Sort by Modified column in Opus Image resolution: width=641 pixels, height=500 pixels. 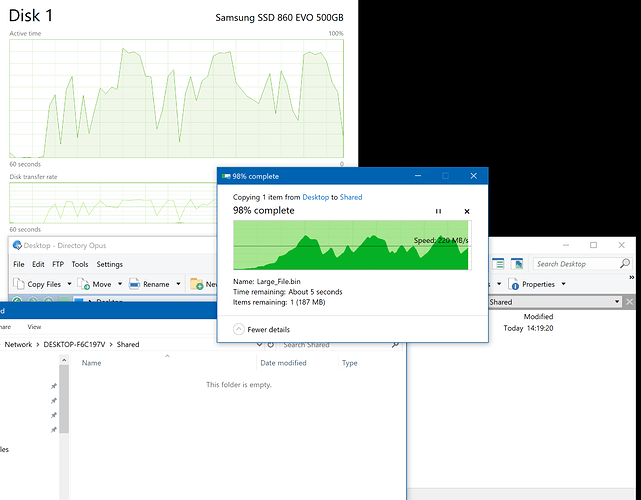538,316
